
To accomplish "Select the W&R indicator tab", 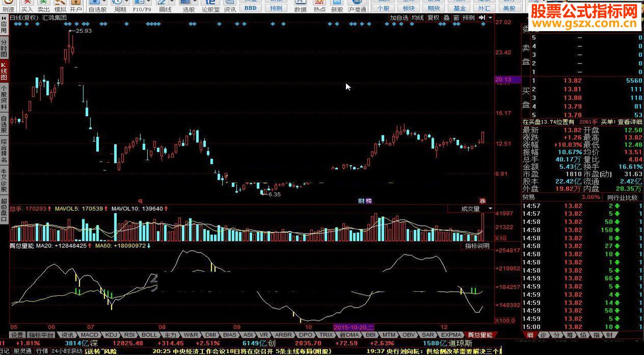I will [191, 335].
